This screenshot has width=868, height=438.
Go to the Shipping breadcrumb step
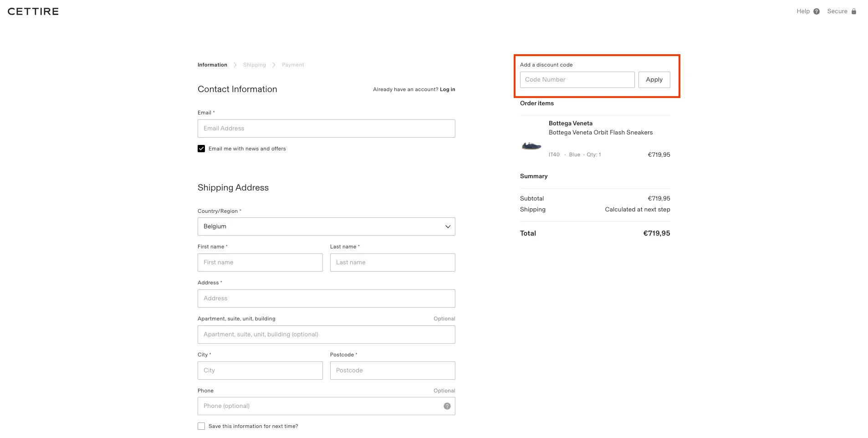255,65
